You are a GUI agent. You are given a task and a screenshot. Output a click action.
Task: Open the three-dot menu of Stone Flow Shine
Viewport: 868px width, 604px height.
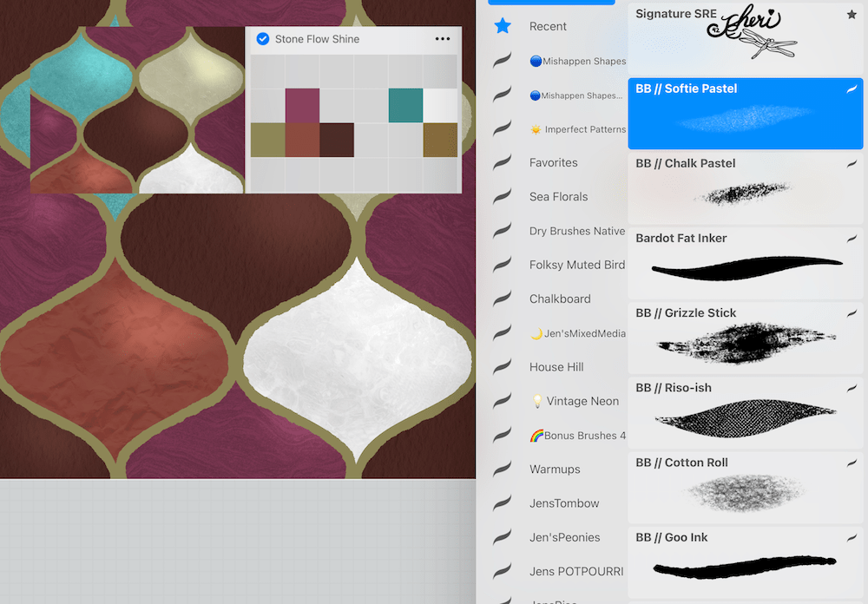coord(443,39)
